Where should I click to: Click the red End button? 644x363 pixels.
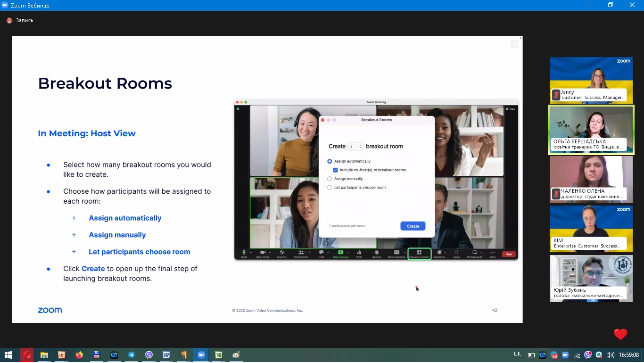(509, 254)
